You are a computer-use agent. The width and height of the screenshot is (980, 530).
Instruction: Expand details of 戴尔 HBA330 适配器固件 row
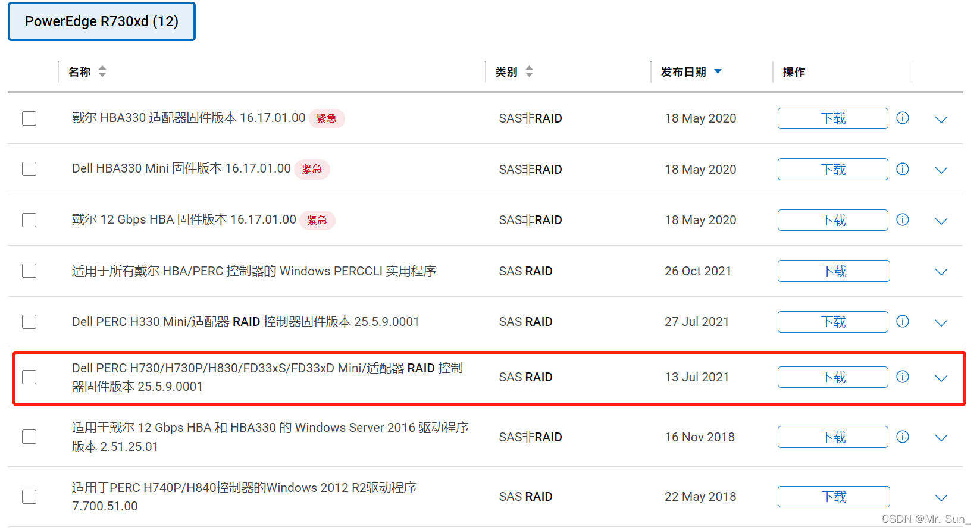tap(941, 120)
